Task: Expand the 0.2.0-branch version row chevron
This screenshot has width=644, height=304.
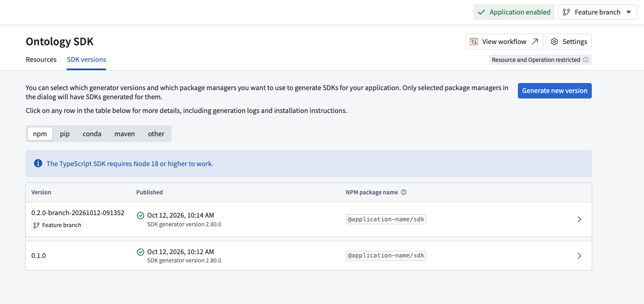Action: (580, 219)
